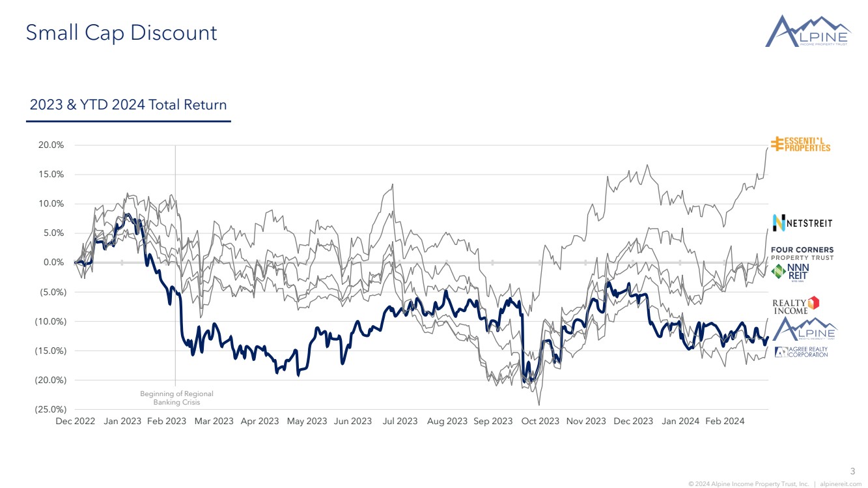Click the Small Cap Discount title
Image resolution: width=868 pixels, height=488 pixels.
click(x=121, y=33)
